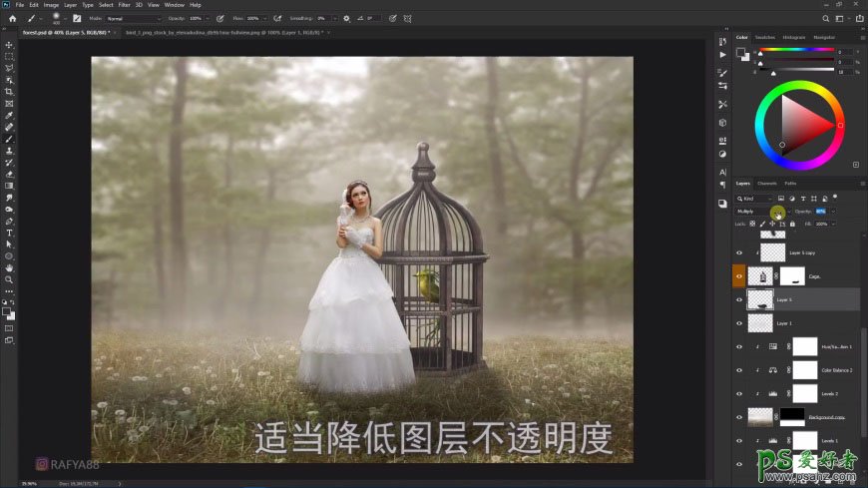Open the File menu
Screen dimensions: 868x488
coord(19,5)
